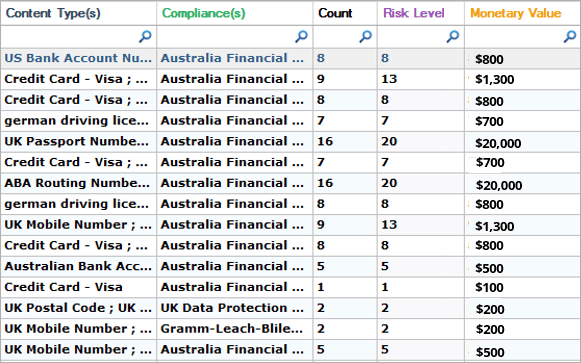Image resolution: width=581 pixels, height=363 pixels.
Task: Sort by the Risk Level column header
Action: pos(421,13)
